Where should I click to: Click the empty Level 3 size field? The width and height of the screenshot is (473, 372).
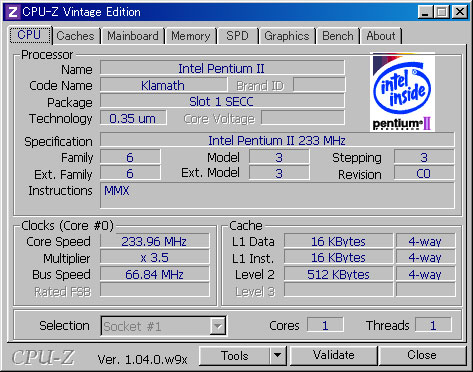(x=338, y=290)
